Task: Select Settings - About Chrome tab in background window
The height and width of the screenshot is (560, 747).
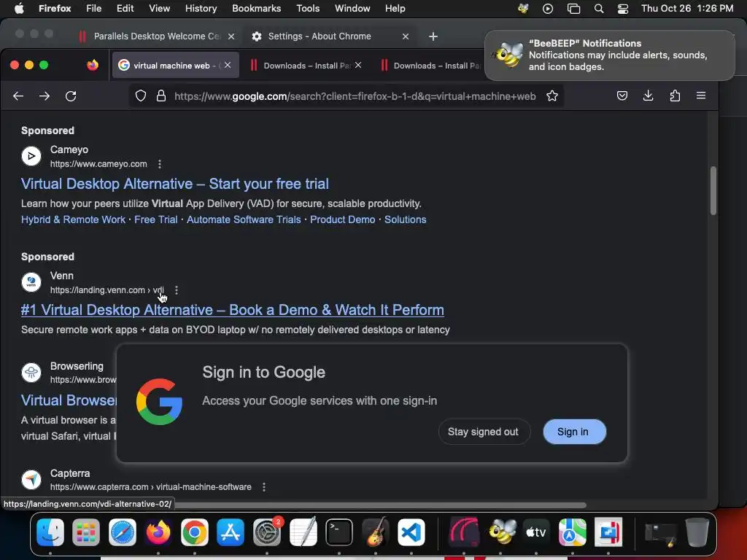Action: (320, 36)
